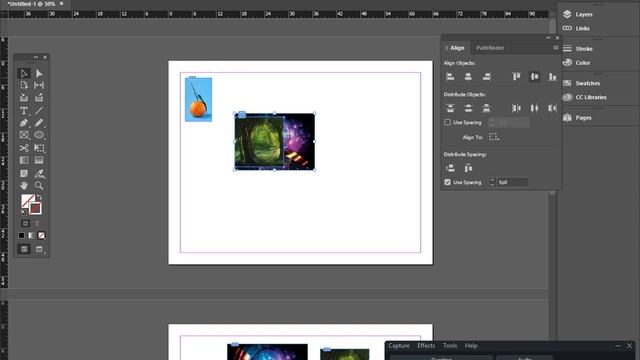Open the Tools menu in bottom window

click(450, 346)
